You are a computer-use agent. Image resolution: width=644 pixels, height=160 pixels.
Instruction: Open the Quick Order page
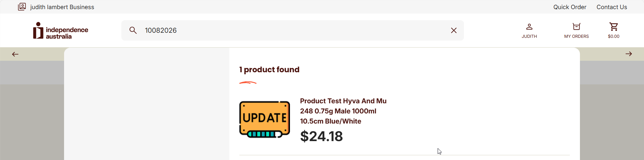tap(569, 7)
